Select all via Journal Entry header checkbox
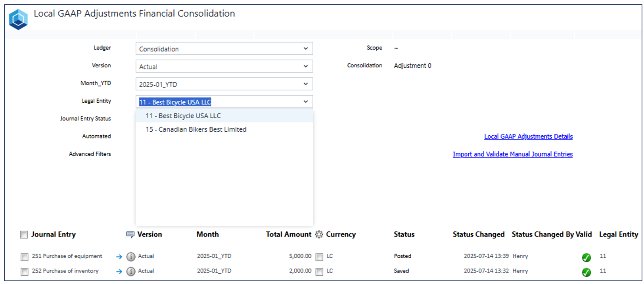 tap(24, 235)
